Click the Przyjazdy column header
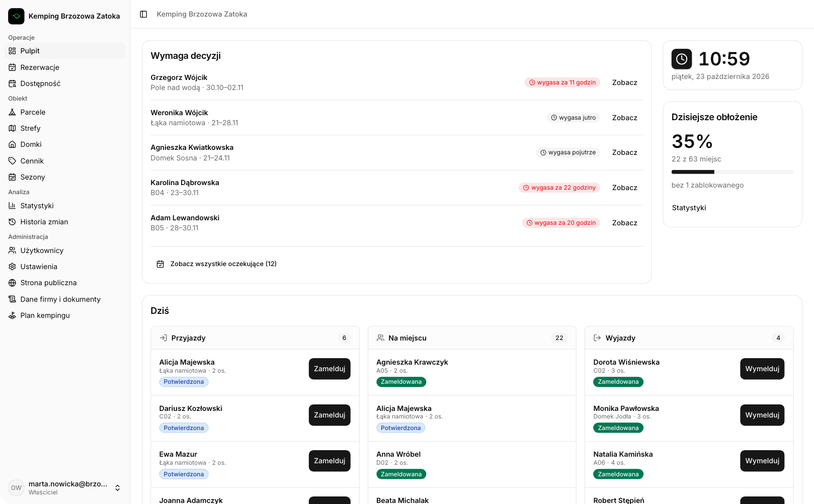 (255, 338)
